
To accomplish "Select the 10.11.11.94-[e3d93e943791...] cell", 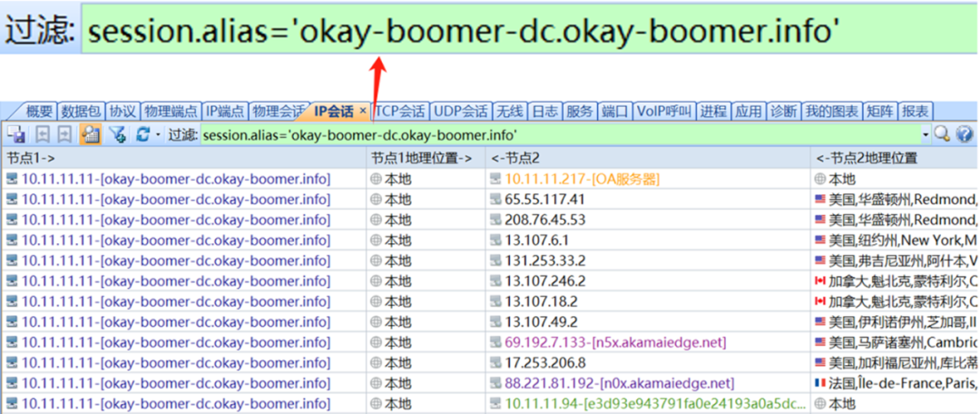I will 648,403.
